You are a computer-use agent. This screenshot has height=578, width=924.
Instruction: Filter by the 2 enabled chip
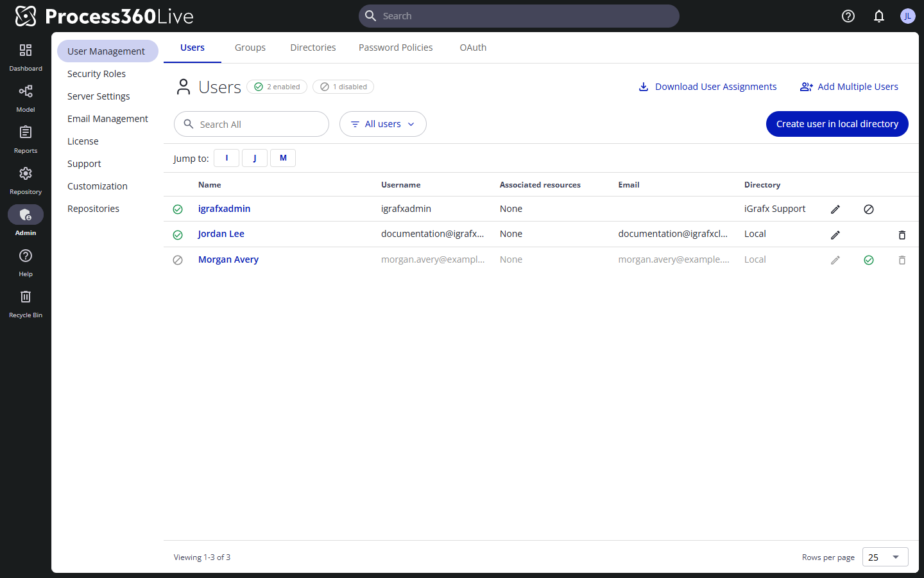[x=277, y=87]
